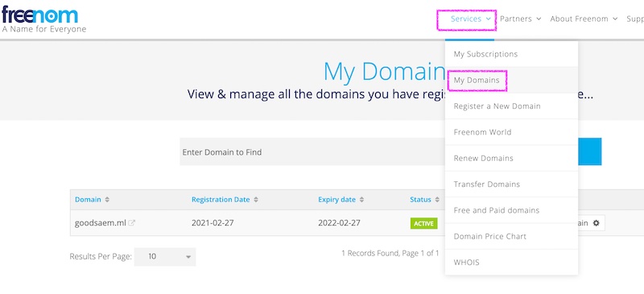Expand the Partners menu
The width and height of the screenshot is (644, 294).
(520, 19)
